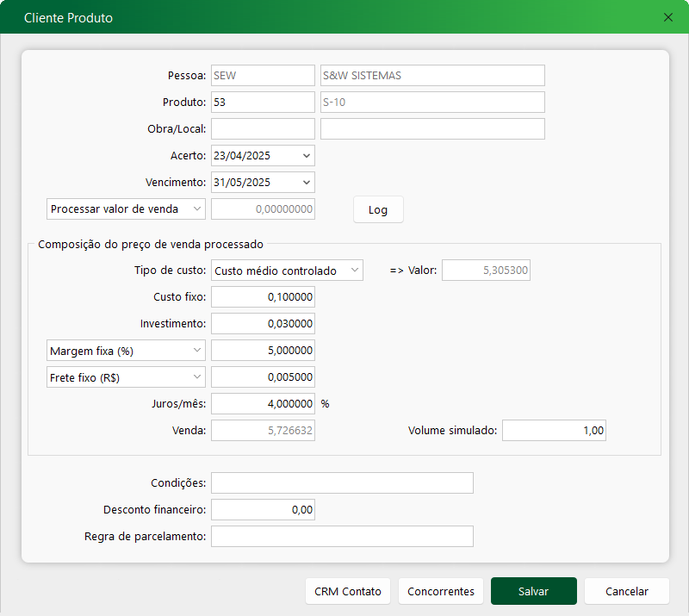Click the Regra de parcelamento field
The width and height of the screenshot is (689, 616).
point(342,537)
